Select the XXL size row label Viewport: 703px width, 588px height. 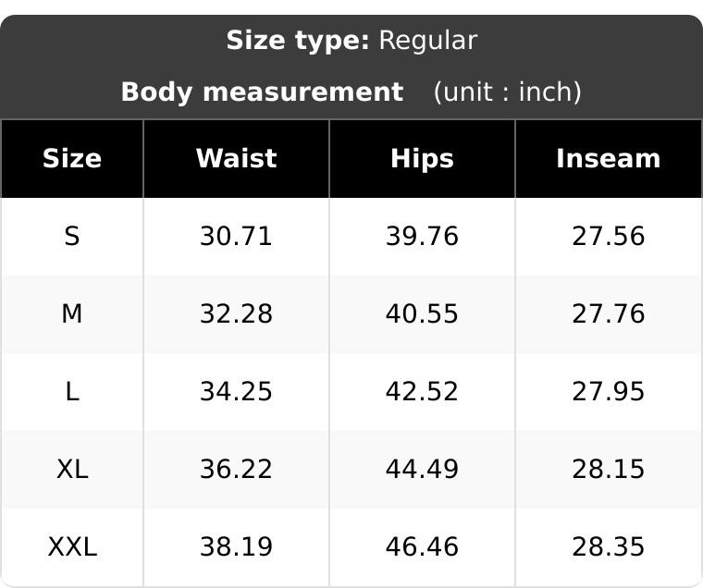(72, 546)
